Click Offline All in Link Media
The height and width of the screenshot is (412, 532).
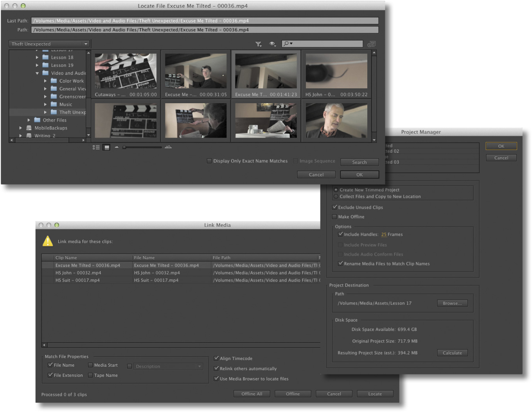tap(252, 394)
